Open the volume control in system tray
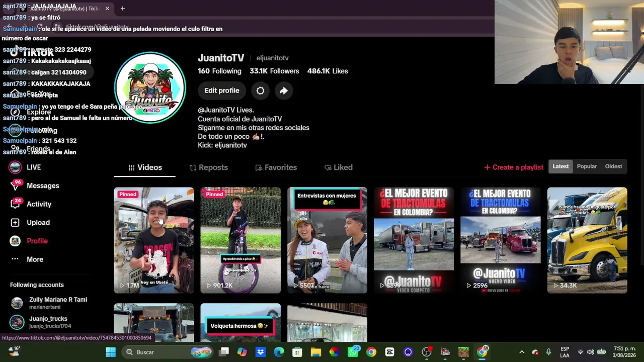 (x=590, y=352)
